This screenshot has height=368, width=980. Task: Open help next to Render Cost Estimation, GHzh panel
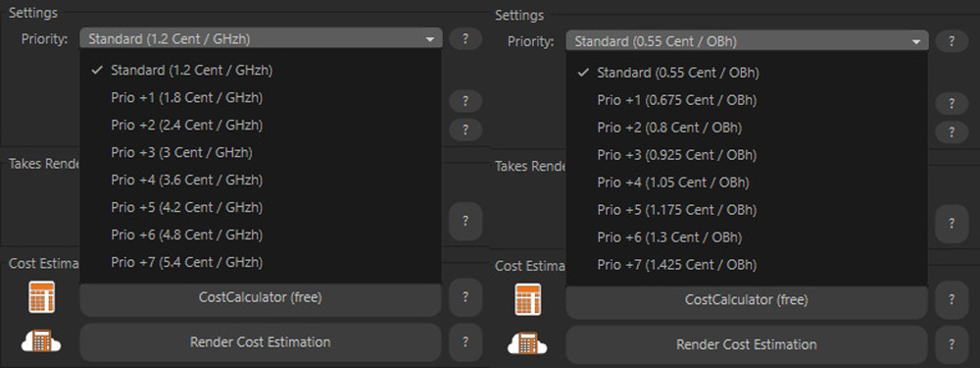pos(465,342)
